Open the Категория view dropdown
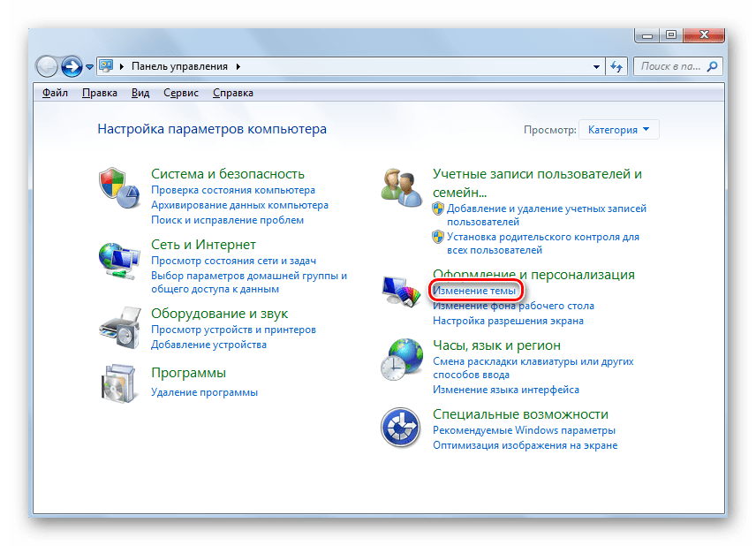The image size is (756, 546). pyautogui.click(x=618, y=130)
